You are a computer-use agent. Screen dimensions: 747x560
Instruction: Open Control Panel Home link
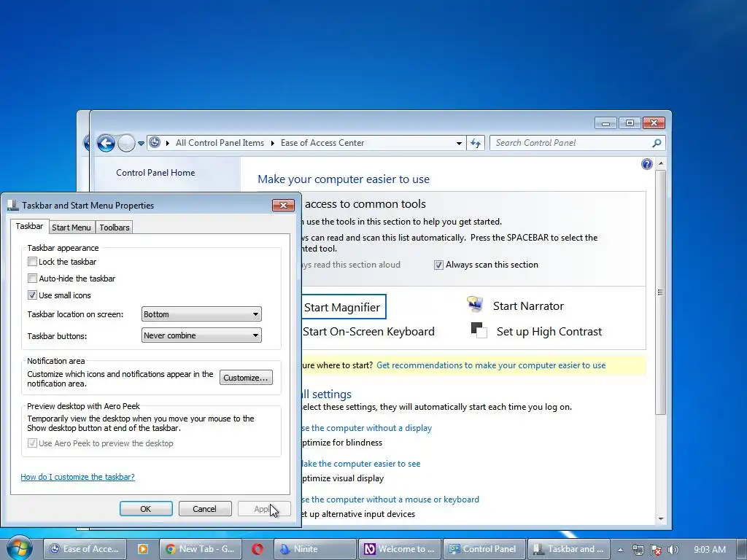(155, 173)
